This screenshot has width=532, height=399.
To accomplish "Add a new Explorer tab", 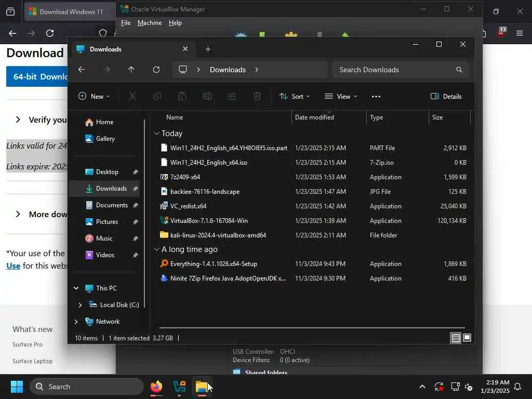I will (208, 49).
